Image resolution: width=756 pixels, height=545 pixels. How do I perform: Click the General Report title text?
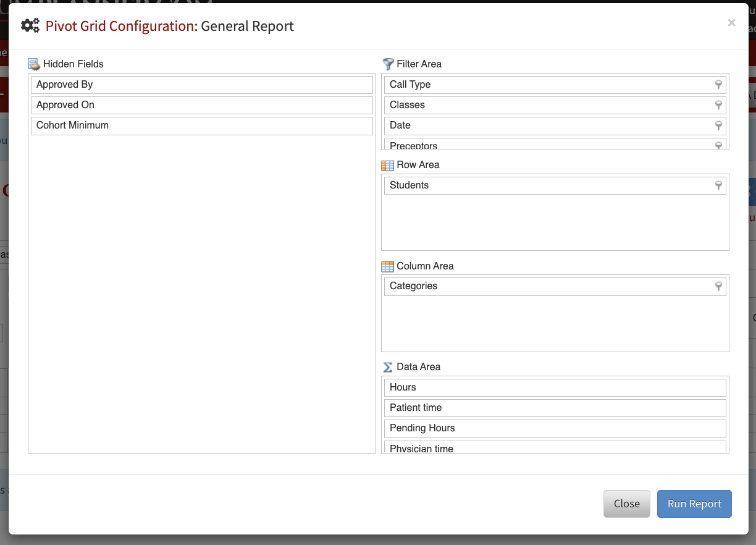[x=248, y=26]
